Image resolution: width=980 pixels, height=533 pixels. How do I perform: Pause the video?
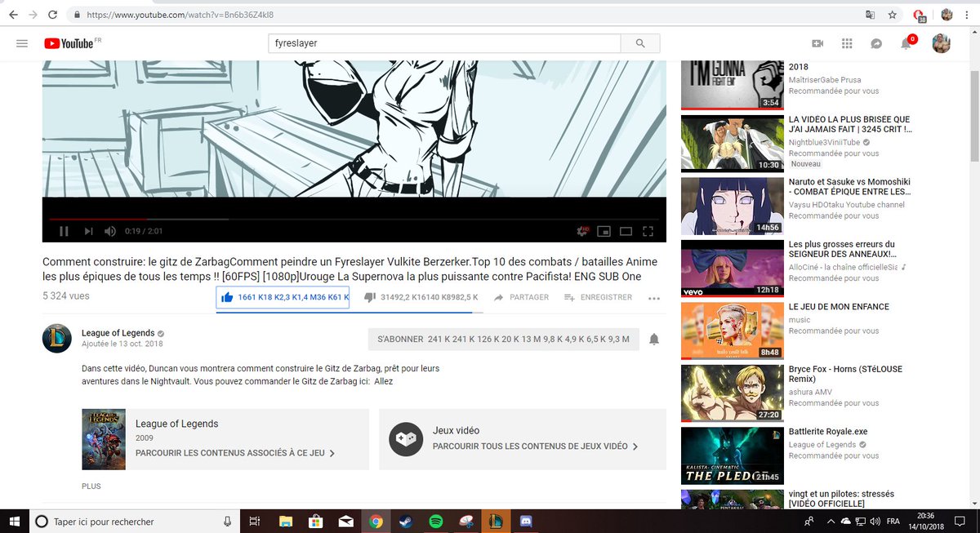click(x=64, y=232)
